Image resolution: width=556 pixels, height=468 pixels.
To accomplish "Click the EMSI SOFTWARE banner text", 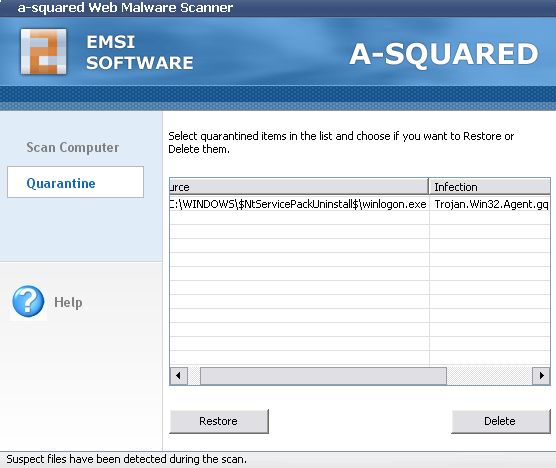I will click(x=140, y=52).
